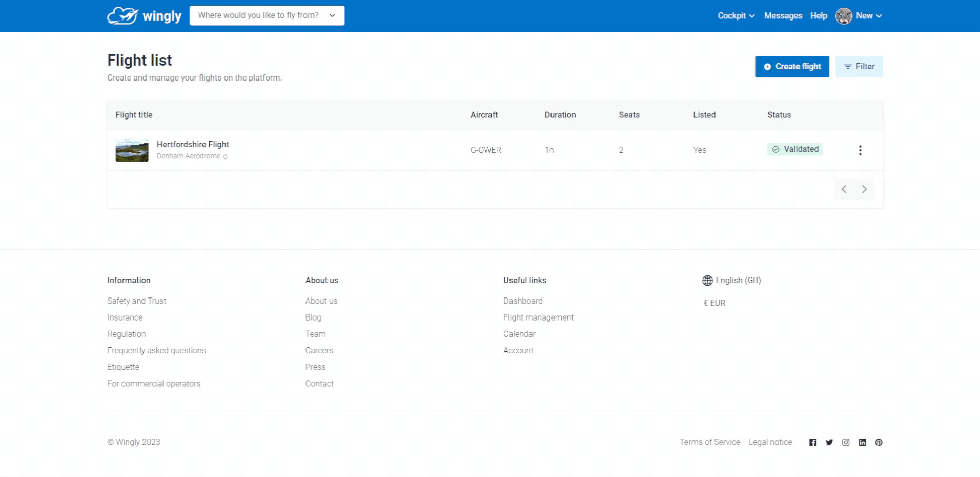Viewport: 980px width, 477px height.
Task: Open Wingly Pinterest page icon
Action: click(879, 442)
